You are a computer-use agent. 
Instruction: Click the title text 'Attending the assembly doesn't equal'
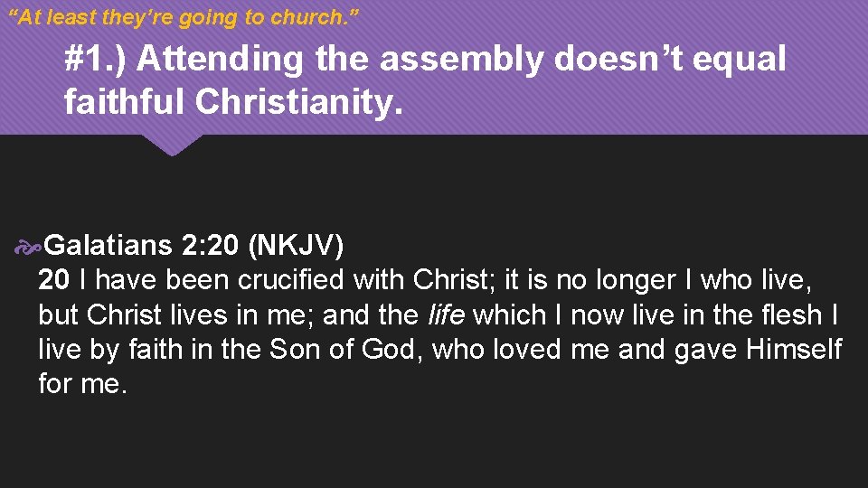(461, 60)
